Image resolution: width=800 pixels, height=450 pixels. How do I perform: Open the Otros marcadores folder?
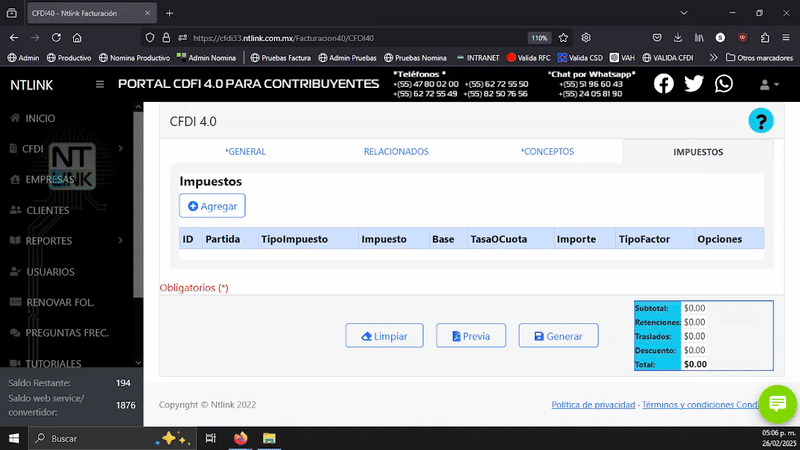tap(759, 58)
